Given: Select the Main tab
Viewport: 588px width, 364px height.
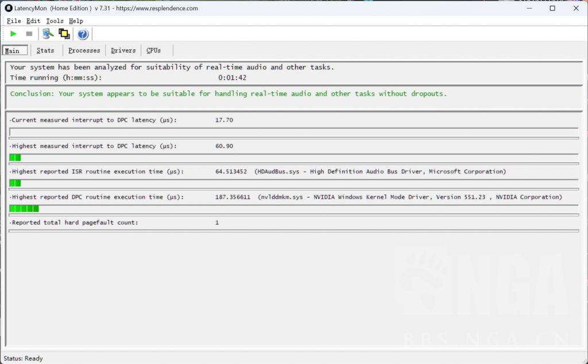Looking at the screenshot, I should point(13,51).
